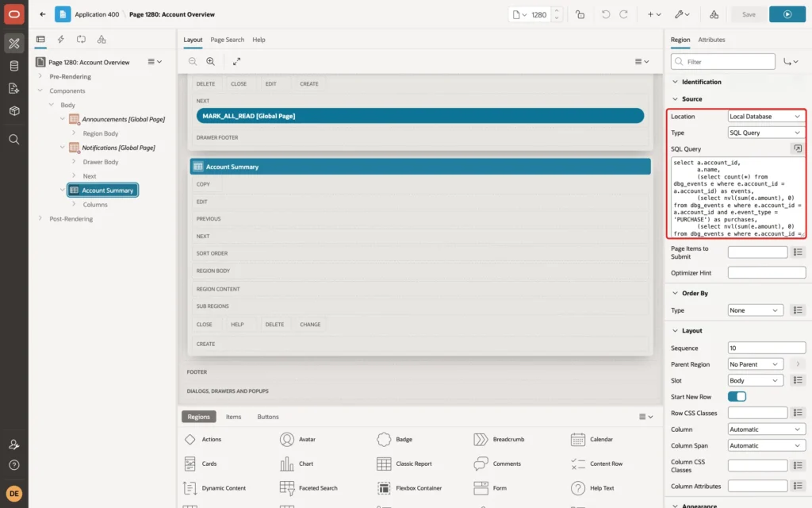Click the page lock icon in toolbar
This screenshot has height=508, width=812.
(x=580, y=14)
